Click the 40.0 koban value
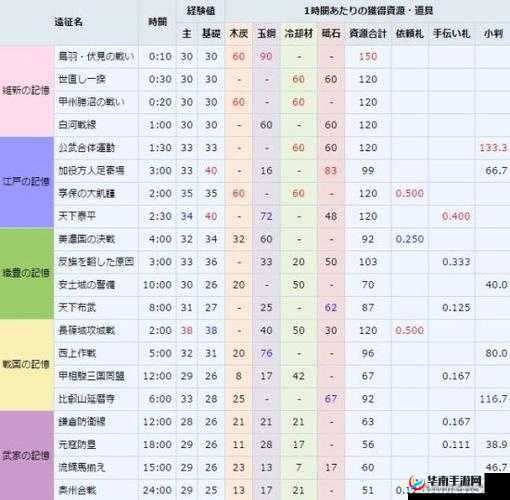510x500 pixels. click(496, 285)
